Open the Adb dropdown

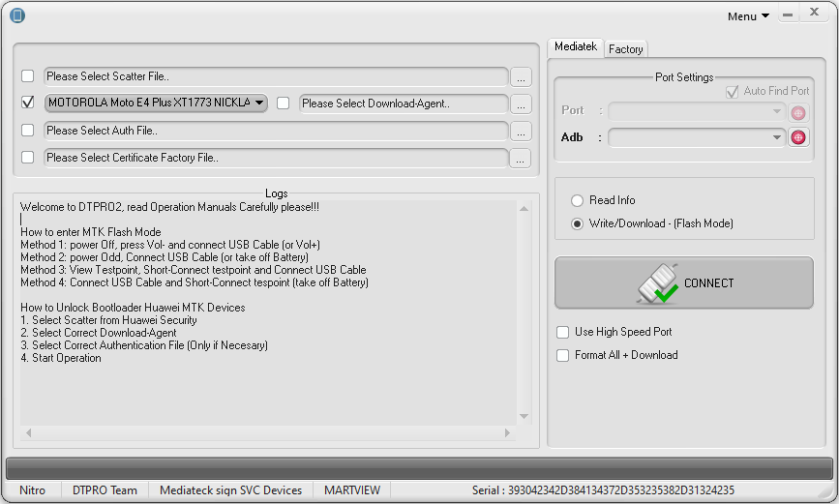[x=697, y=137]
